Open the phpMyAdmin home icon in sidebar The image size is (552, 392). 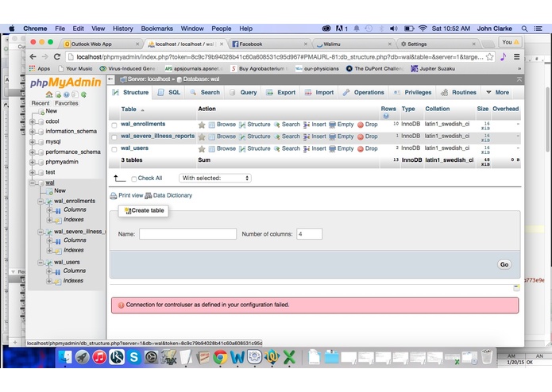pos(49,94)
